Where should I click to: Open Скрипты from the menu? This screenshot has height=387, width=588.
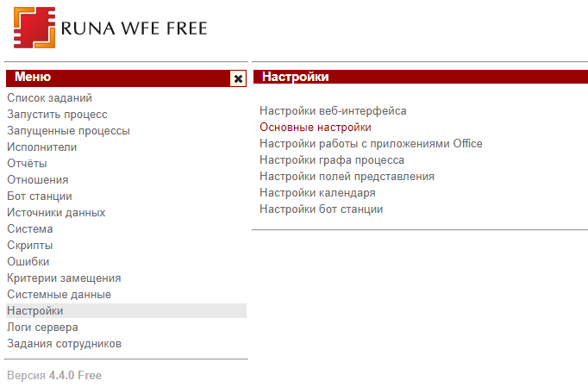[30, 246]
